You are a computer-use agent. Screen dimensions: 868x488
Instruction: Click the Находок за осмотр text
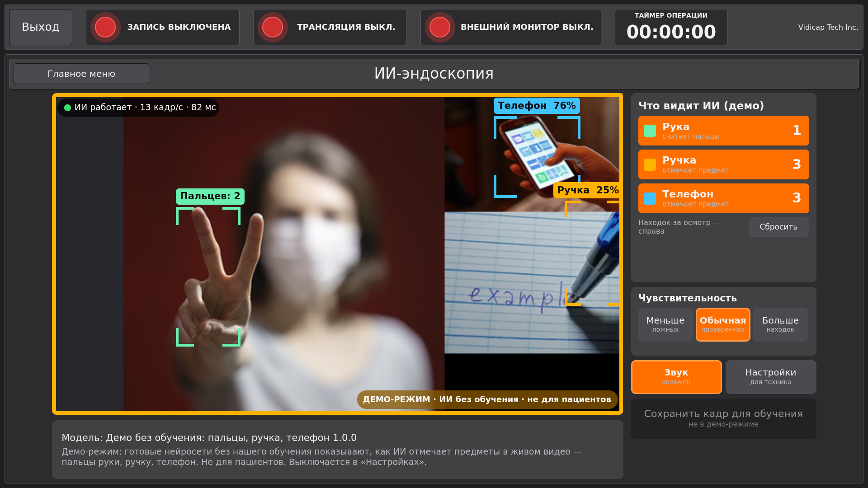(679, 227)
